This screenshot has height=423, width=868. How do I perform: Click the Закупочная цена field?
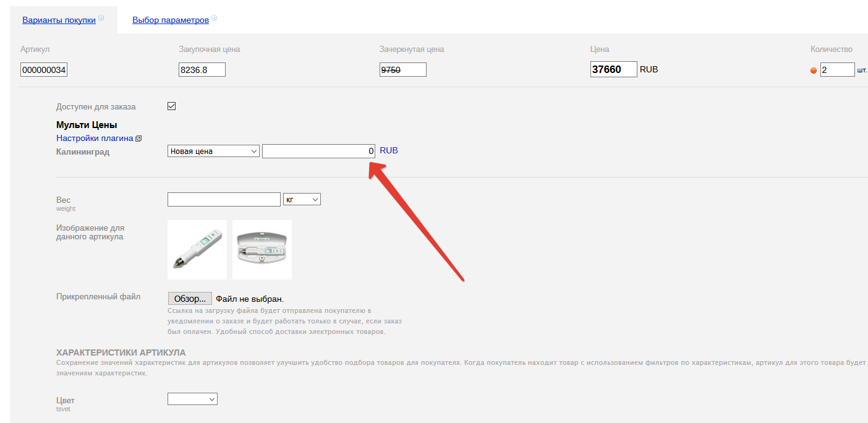tap(202, 70)
